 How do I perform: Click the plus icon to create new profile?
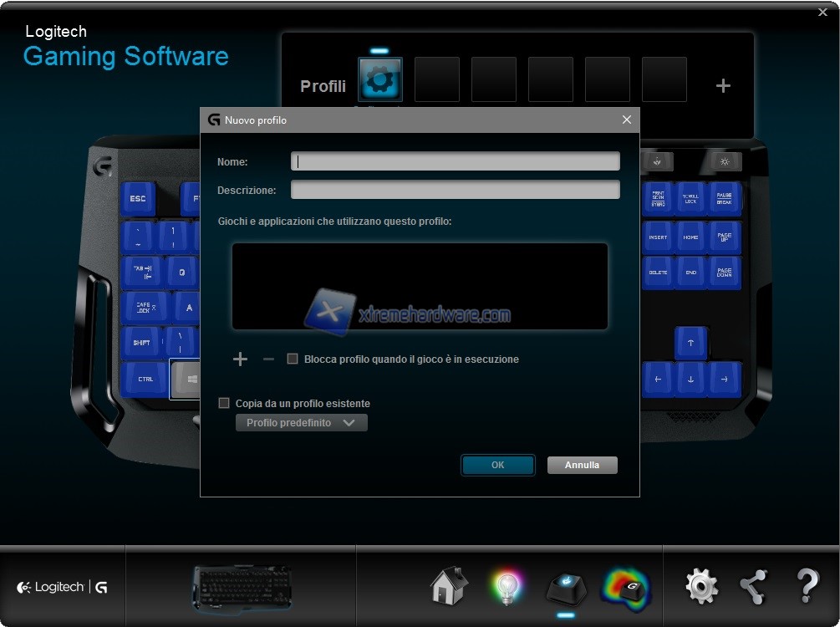pos(723,86)
